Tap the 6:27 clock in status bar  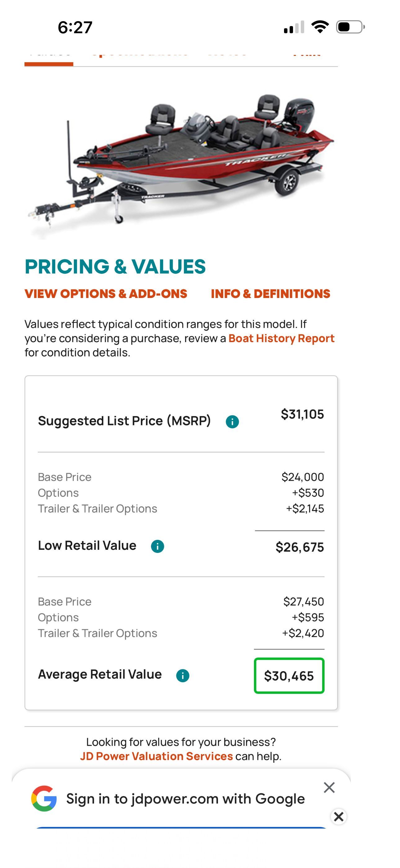(x=75, y=27)
